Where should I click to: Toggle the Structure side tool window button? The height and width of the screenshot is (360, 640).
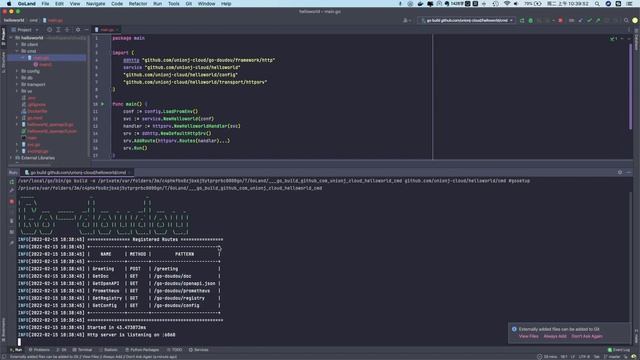click(3, 62)
